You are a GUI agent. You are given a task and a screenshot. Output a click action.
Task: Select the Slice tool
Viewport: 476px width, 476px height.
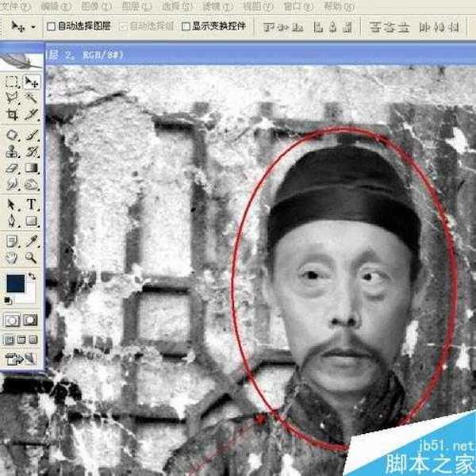pos(31,114)
